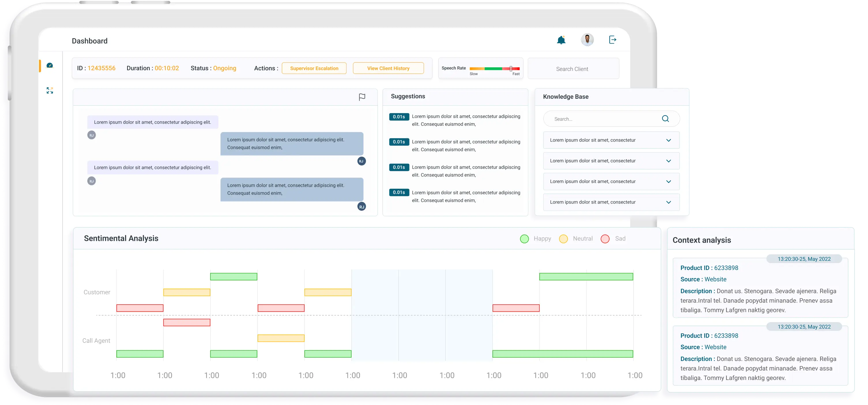Click the logout icon

coord(613,40)
